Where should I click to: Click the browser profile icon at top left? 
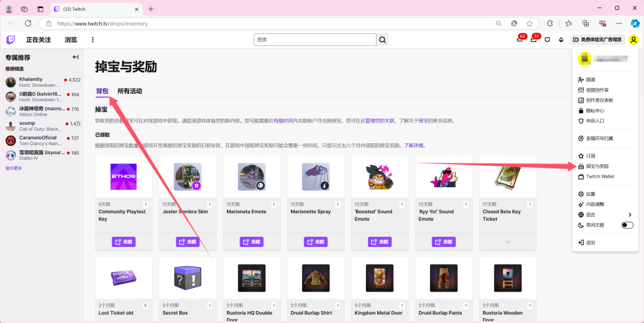9,9
